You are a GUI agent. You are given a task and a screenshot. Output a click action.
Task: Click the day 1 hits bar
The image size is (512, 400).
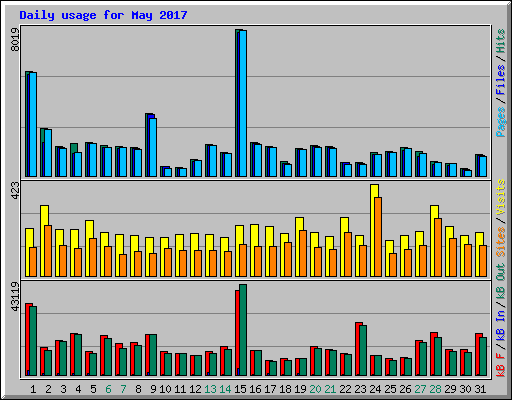pyautogui.click(x=31, y=124)
